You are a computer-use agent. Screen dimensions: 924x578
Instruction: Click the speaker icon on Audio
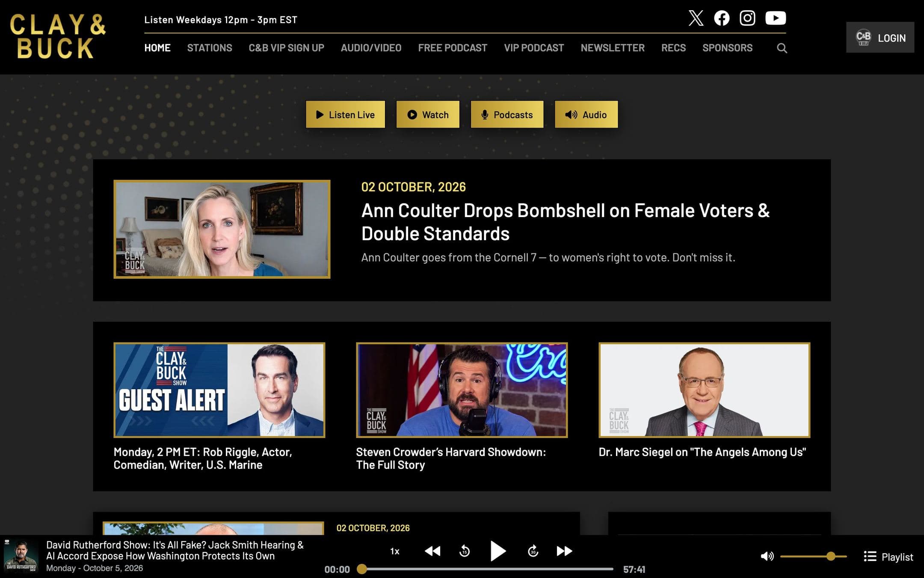pyautogui.click(x=571, y=115)
